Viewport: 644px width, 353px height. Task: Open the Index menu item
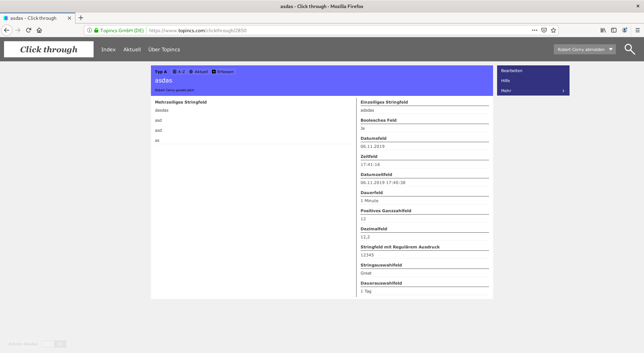pos(108,49)
